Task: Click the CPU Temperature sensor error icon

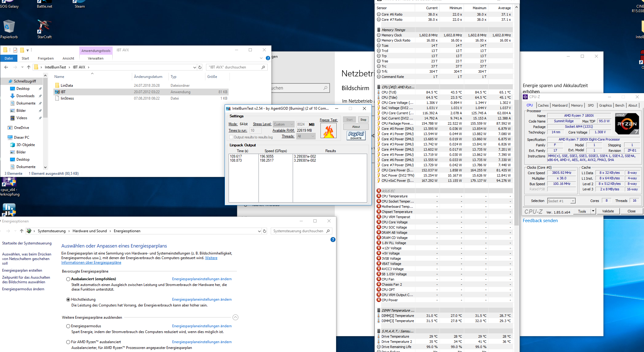Action: [x=379, y=196]
